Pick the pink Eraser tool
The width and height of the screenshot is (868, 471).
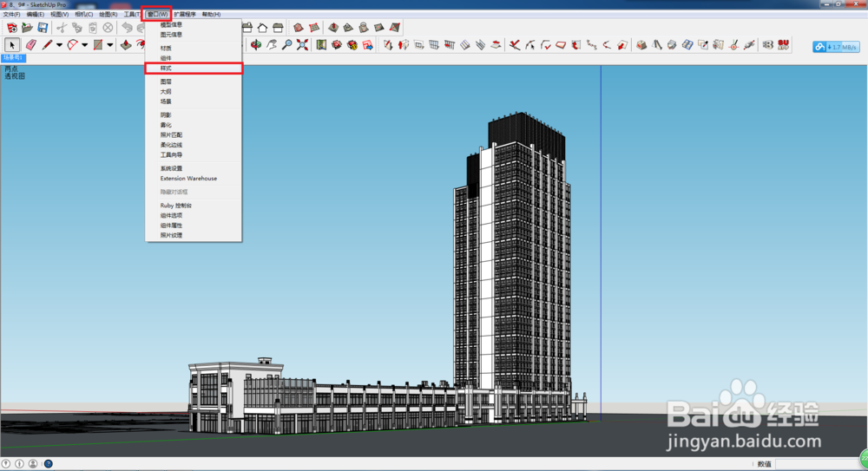[31, 45]
